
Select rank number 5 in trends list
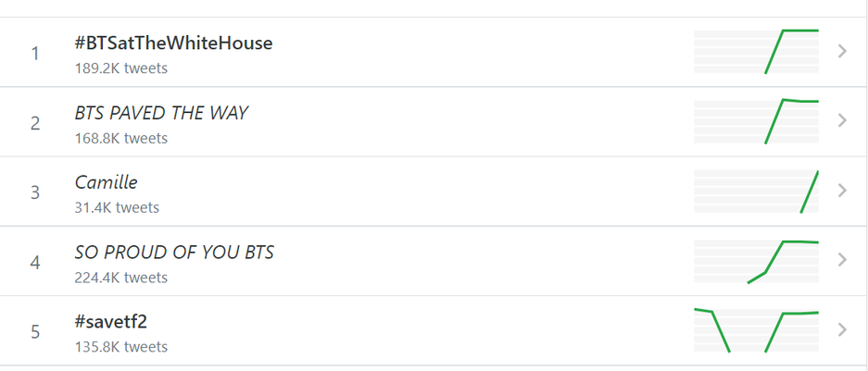[35, 331]
